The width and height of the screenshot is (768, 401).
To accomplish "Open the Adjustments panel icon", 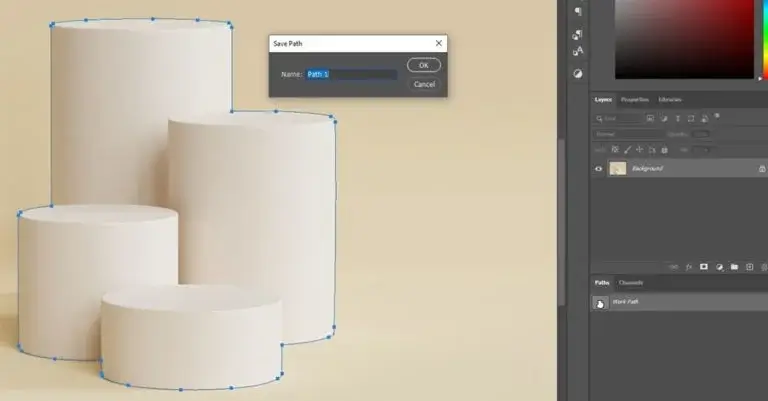I will tap(578, 73).
